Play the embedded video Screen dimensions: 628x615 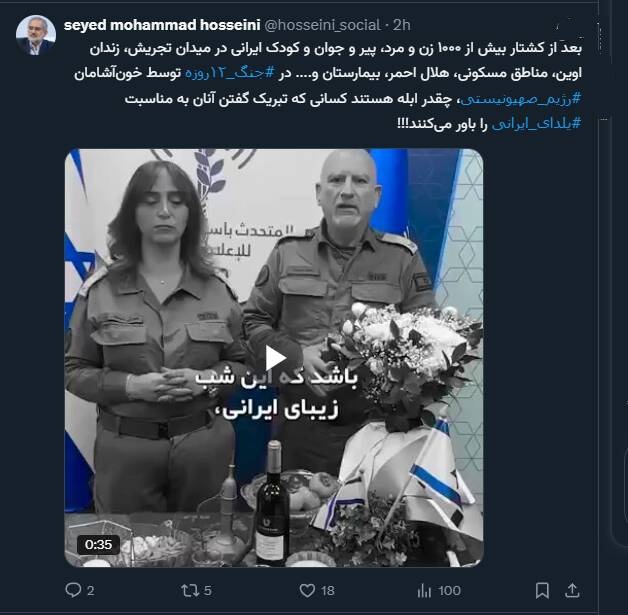click(275, 358)
